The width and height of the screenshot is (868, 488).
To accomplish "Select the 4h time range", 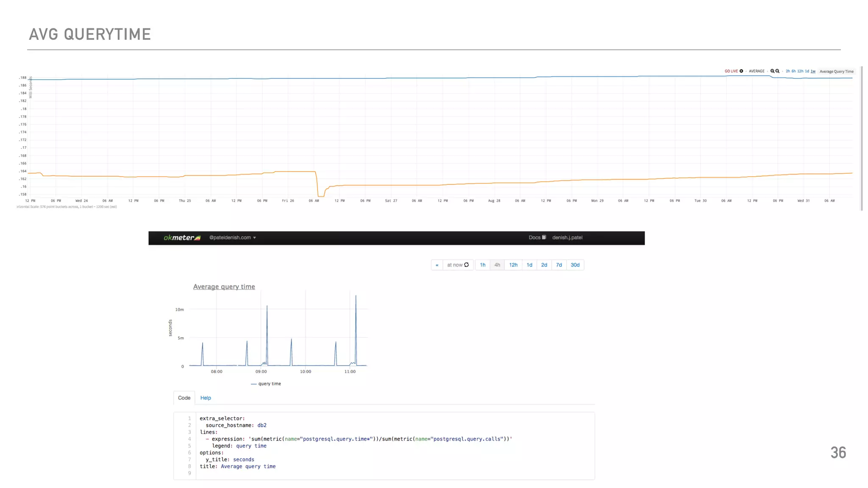I will pos(497,265).
